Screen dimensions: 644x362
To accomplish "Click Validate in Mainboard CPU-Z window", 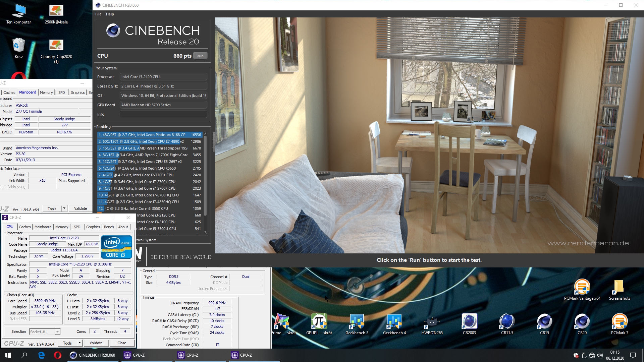I will coord(80,208).
